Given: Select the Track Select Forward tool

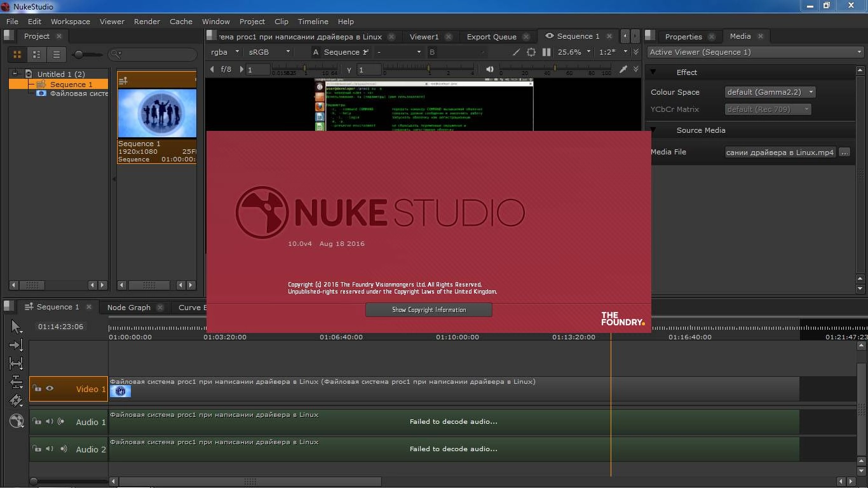Looking at the screenshot, I should [16, 345].
